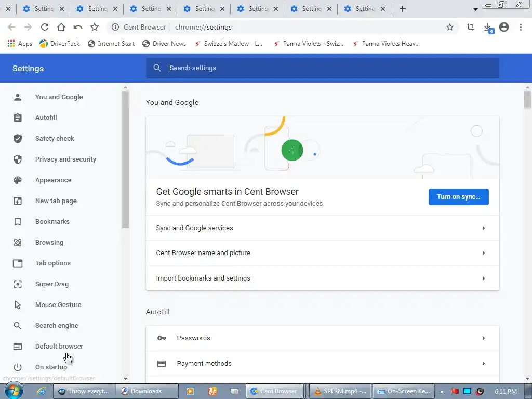Show hidden system tray icons
This screenshot has height=399, width=532.
click(x=442, y=392)
